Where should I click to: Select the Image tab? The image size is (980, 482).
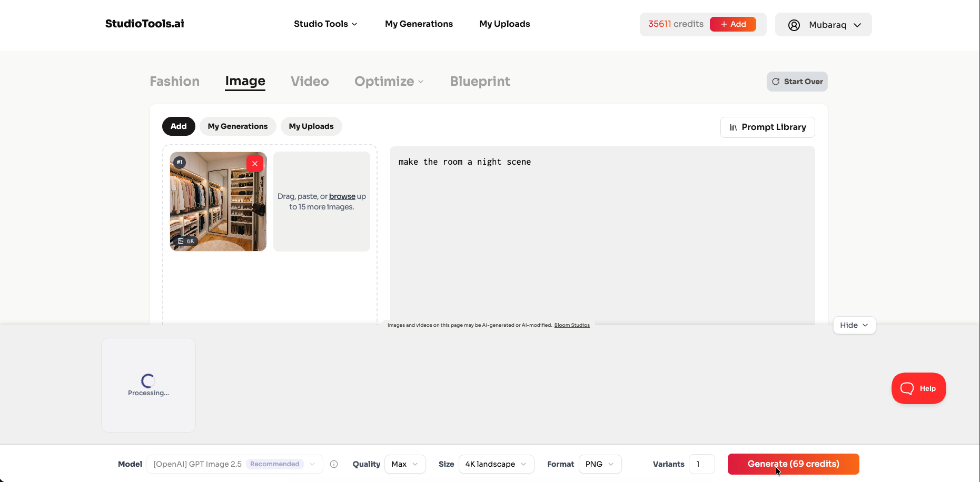[x=245, y=81]
